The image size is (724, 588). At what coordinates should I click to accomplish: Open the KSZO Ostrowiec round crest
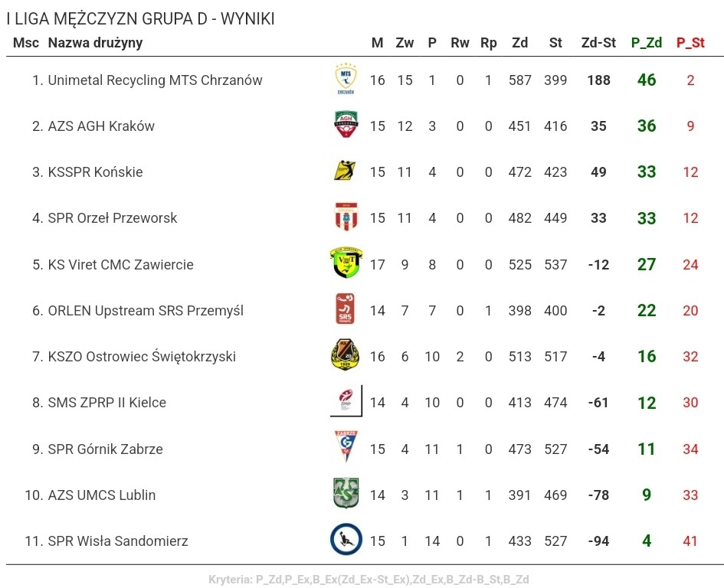346,355
